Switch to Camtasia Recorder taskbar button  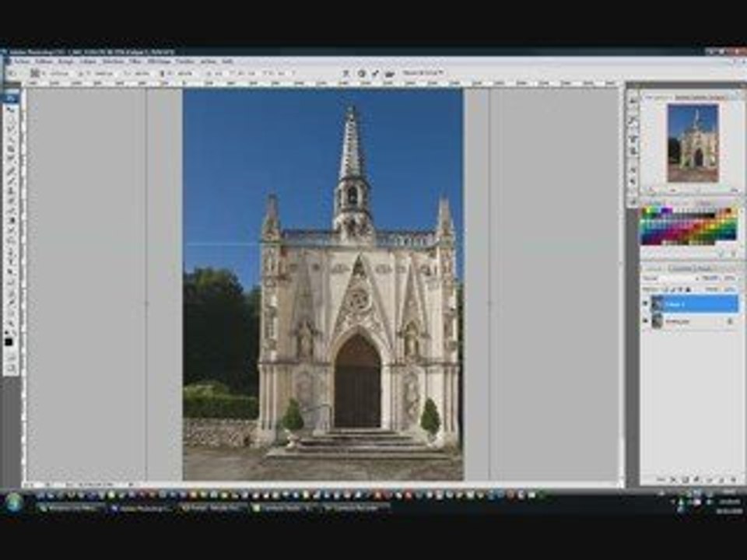click(x=353, y=508)
